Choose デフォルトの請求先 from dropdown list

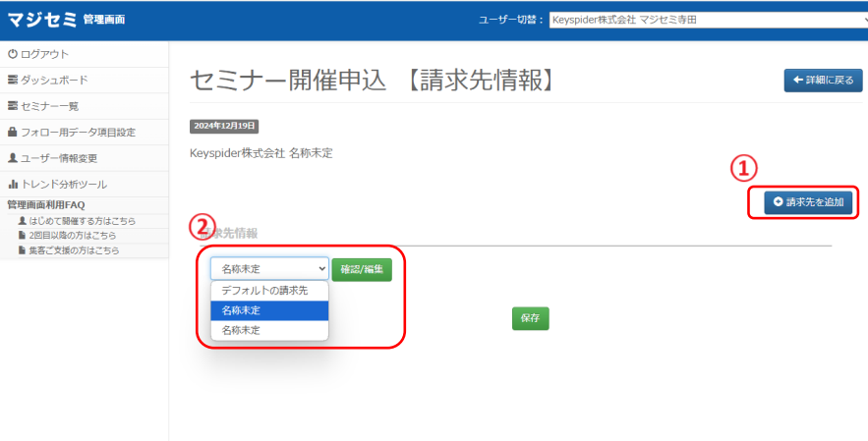tap(264, 291)
